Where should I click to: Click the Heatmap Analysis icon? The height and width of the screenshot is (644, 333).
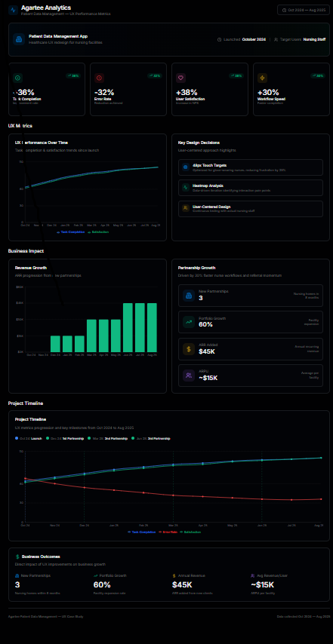tap(186, 187)
